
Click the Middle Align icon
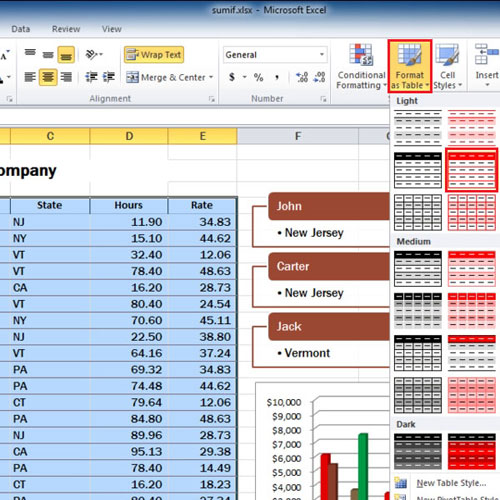48,54
